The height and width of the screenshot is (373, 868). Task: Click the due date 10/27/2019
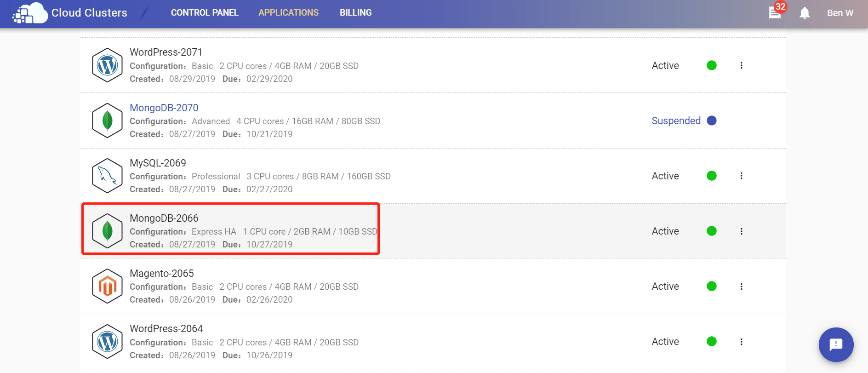click(269, 244)
